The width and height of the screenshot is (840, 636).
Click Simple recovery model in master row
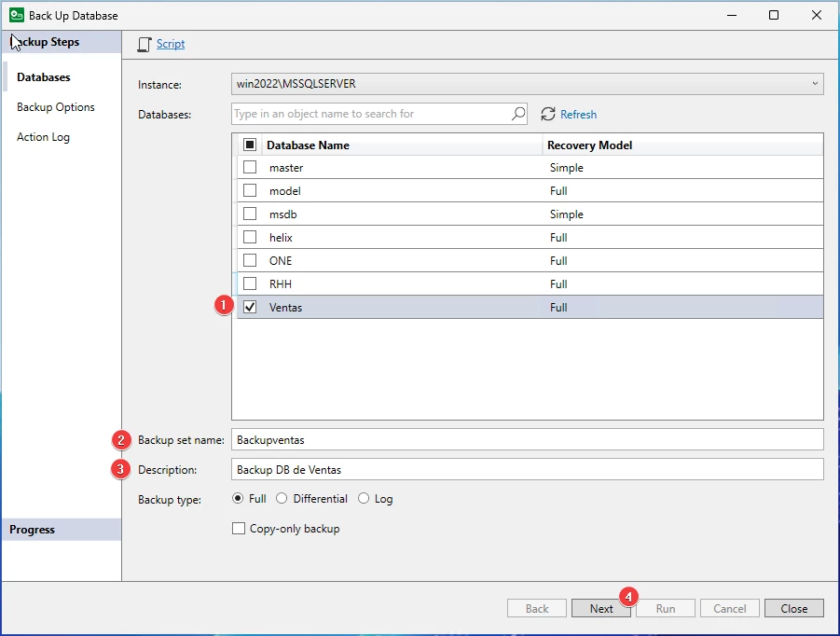click(566, 168)
